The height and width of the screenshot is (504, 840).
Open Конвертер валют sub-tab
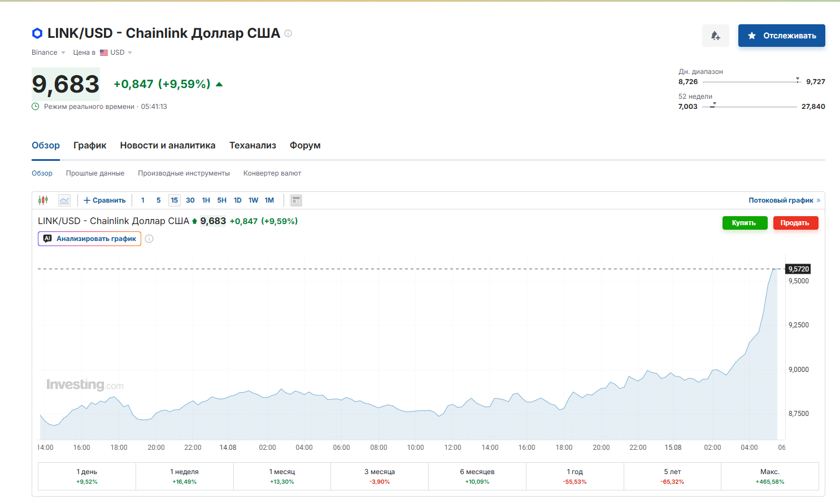click(x=272, y=173)
